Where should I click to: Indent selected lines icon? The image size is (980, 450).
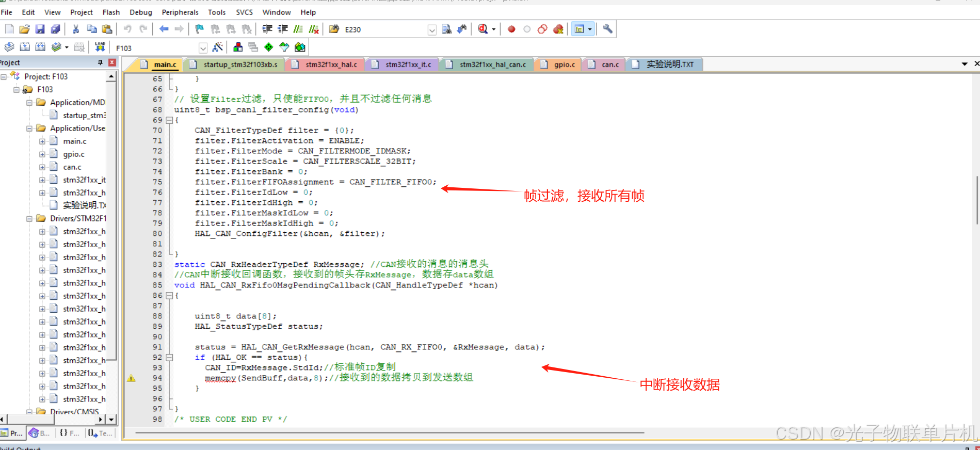[267, 29]
